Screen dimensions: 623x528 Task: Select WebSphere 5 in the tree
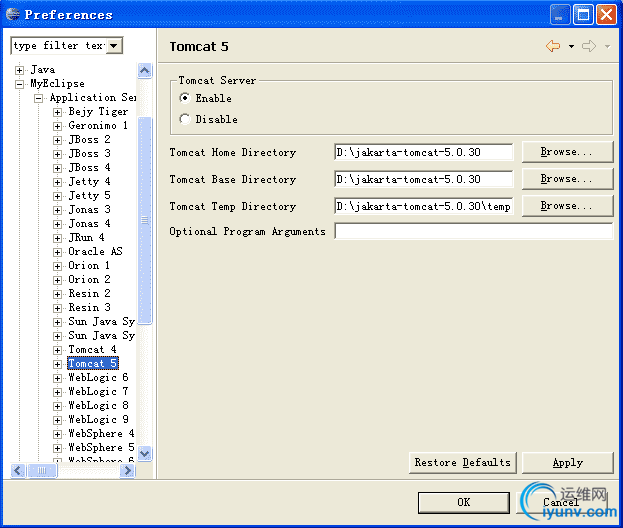[101, 447]
